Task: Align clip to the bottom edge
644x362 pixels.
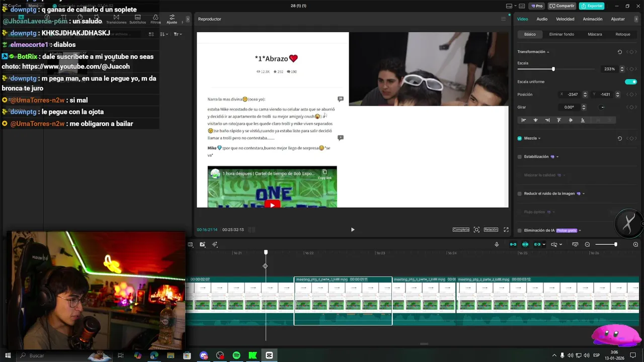Action: (x=583, y=120)
